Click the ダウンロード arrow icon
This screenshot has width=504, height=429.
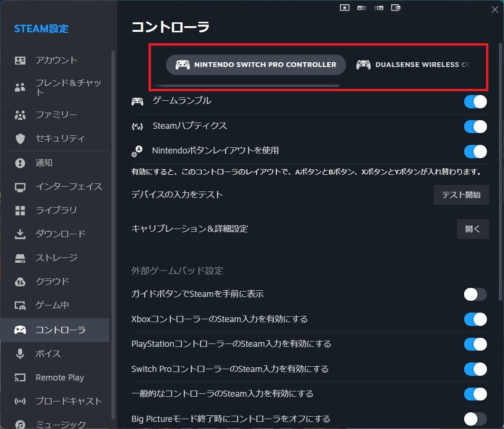(20, 234)
